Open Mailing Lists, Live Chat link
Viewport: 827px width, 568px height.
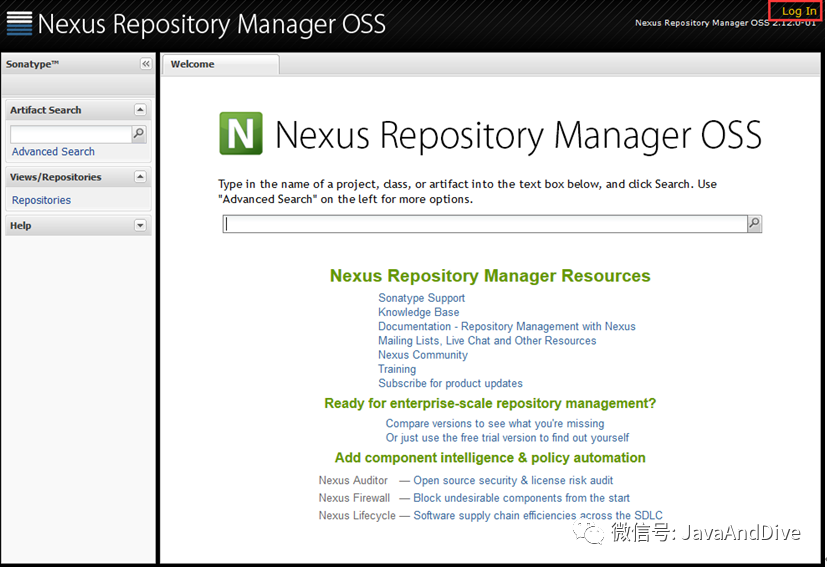[x=487, y=341]
